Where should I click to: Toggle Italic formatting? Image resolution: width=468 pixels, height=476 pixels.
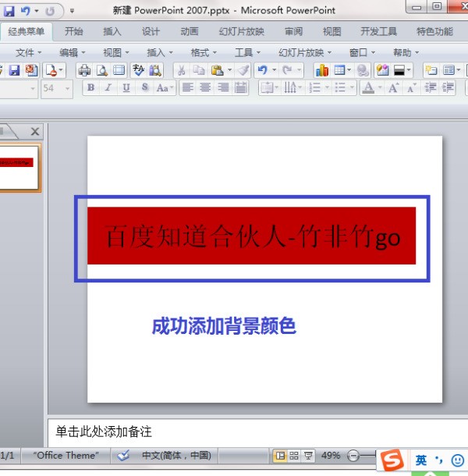click(x=108, y=88)
